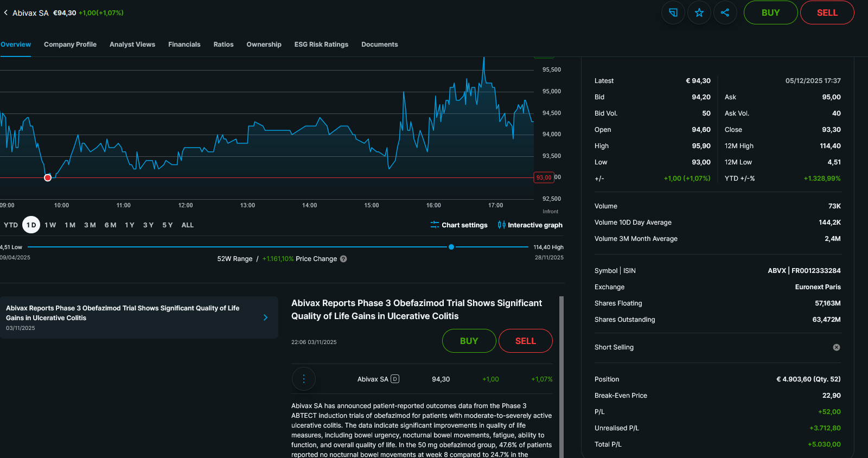This screenshot has height=458, width=868.
Task: Open the news item using its right chevron
Action: [x=265, y=317]
